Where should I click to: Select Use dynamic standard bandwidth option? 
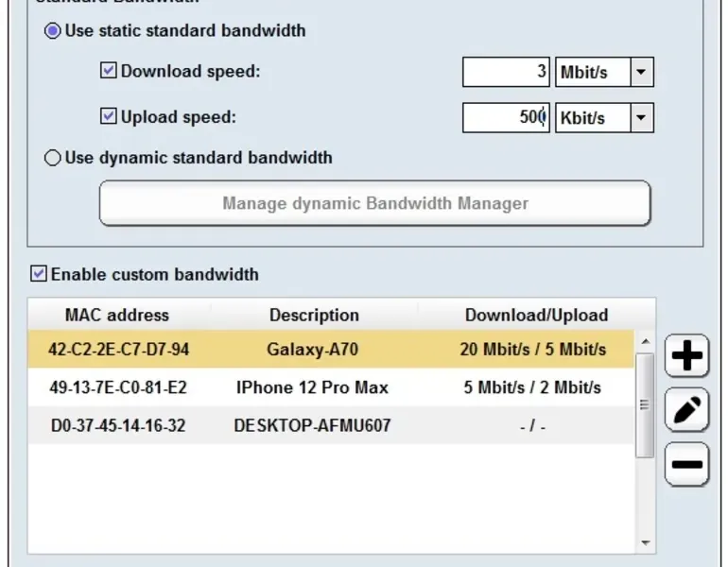(x=54, y=158)
